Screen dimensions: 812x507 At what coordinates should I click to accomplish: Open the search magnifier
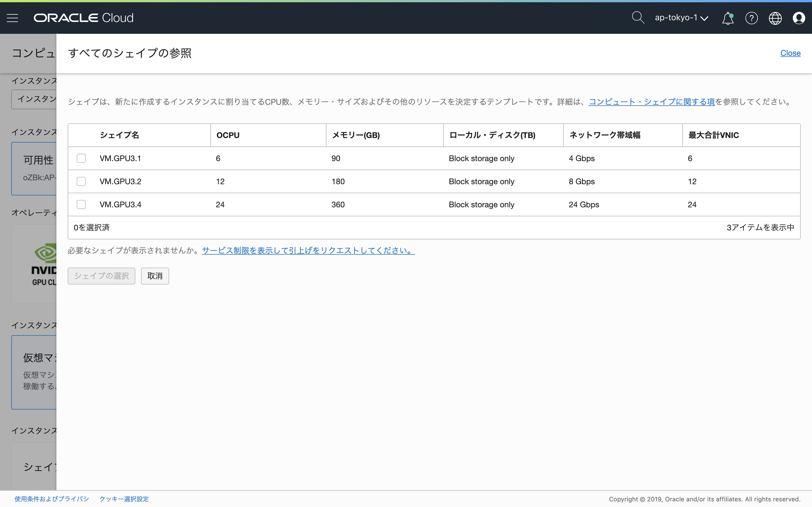pos(637,17)
